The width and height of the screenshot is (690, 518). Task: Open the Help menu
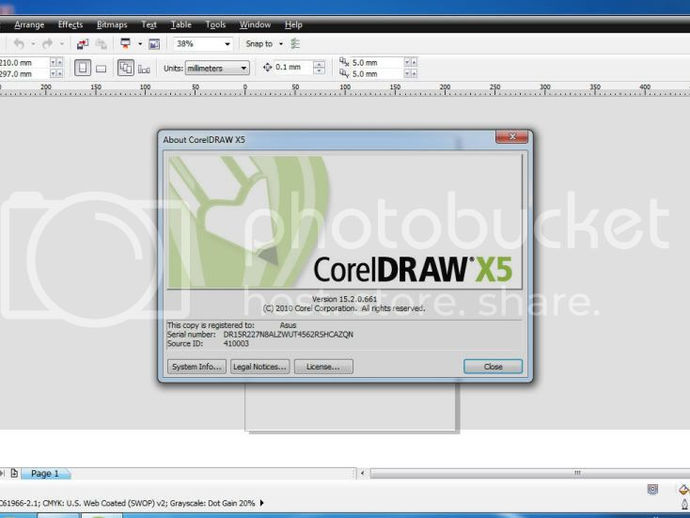(x=293, y=25)
